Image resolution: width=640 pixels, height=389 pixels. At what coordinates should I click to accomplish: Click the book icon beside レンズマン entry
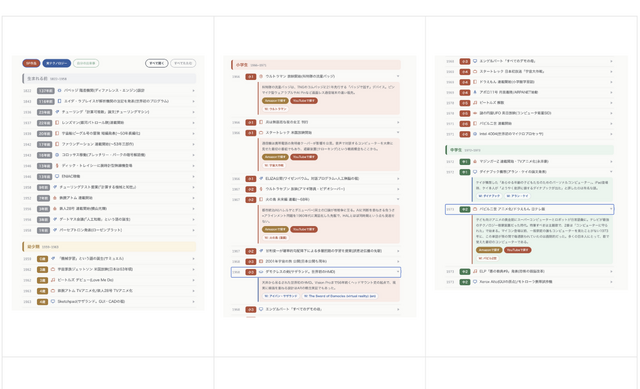click(57, 122)
